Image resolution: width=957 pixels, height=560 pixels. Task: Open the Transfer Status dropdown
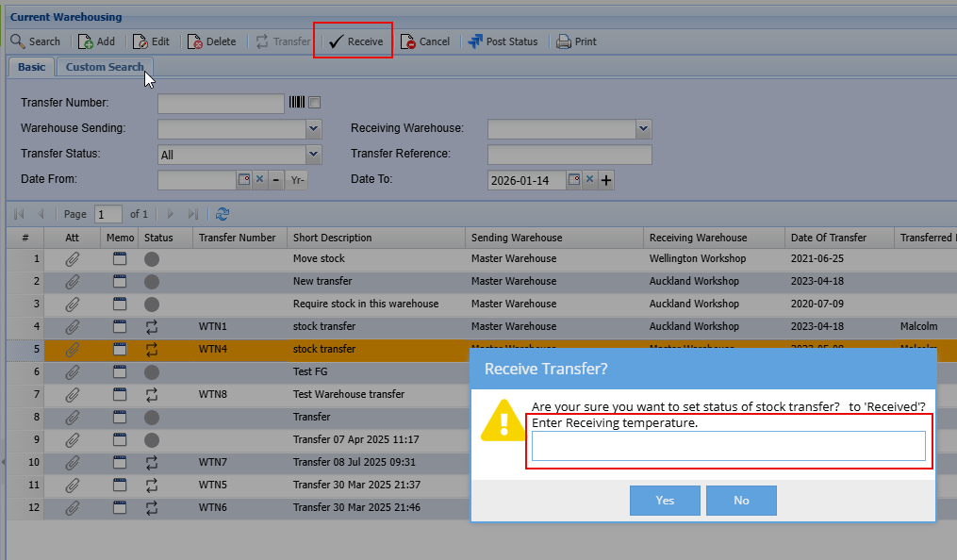[x=313, y=155]
